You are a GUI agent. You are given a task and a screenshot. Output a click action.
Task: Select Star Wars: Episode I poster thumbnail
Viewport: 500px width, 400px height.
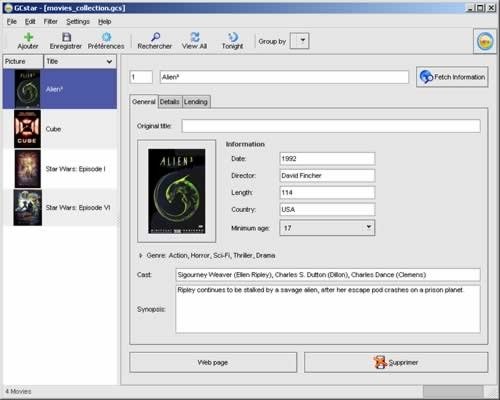pyautogui.click(x=28, y=169)
